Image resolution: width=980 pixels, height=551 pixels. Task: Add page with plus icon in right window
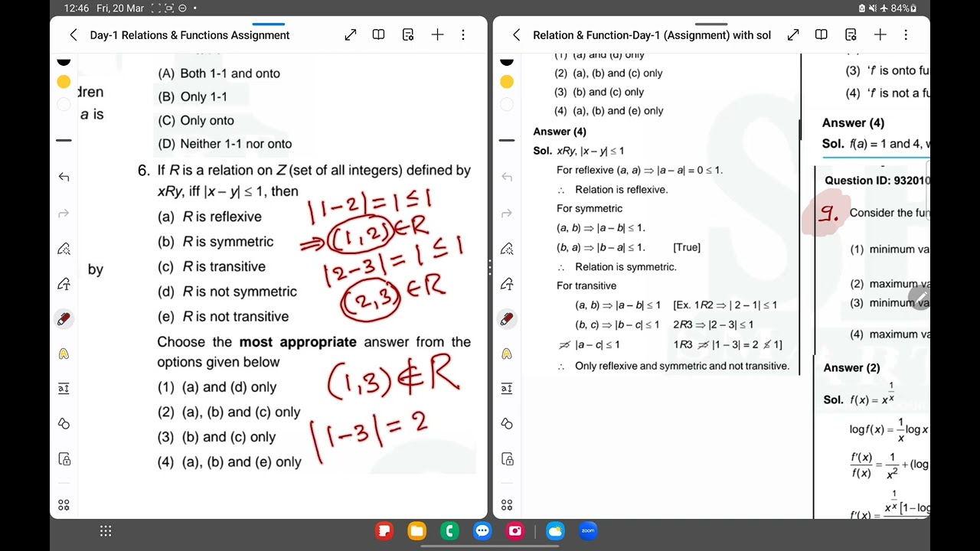(x=880, y=35)
